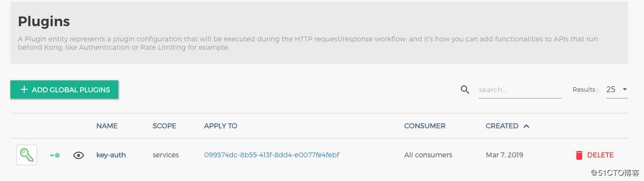Click the ADD GLOBAL PLUGINS button
This screenshot has width=644, height=181.
pos(64,90)
